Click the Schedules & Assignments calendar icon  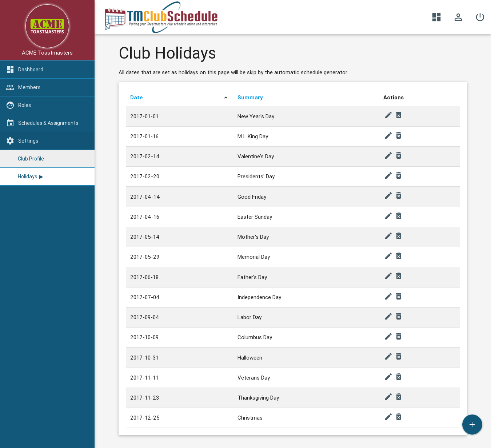(10, 123)
